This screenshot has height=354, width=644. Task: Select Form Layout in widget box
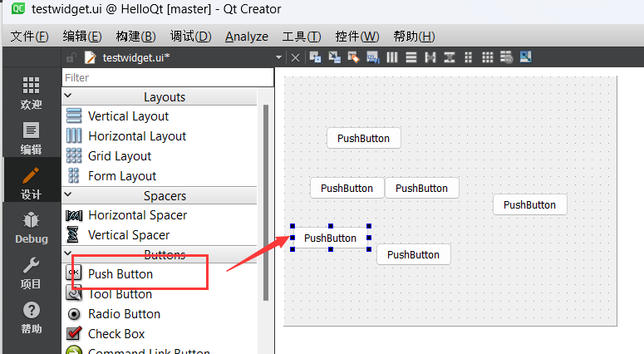[x=160, y=176]
